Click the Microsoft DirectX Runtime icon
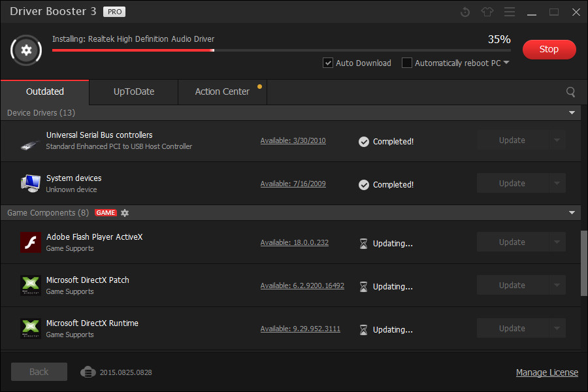This screenshot has width=588, height=392. (x=31, y=328)
